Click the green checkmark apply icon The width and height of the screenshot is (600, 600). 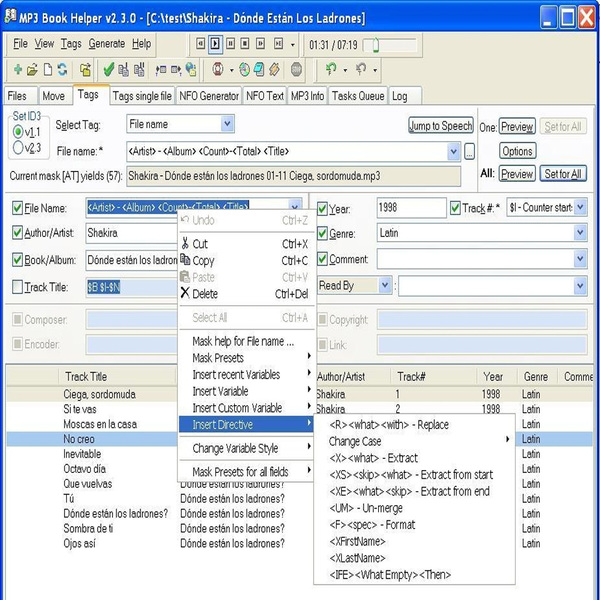point(109,70)
